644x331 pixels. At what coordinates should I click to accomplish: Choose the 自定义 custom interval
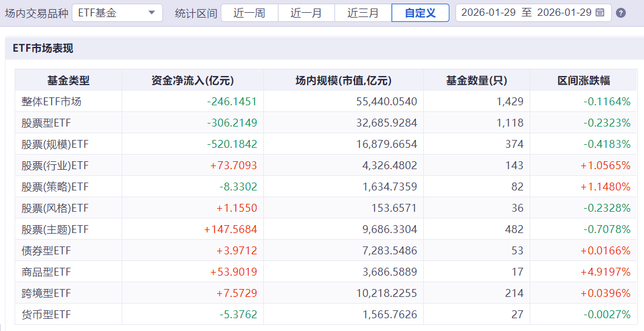[420, 13]
